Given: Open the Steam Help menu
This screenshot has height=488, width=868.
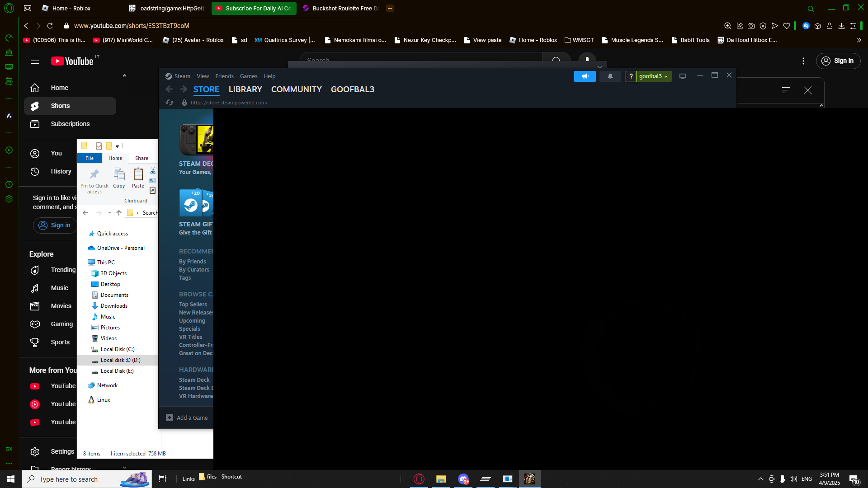Looking at the screenshot, I should coord(269,76).
